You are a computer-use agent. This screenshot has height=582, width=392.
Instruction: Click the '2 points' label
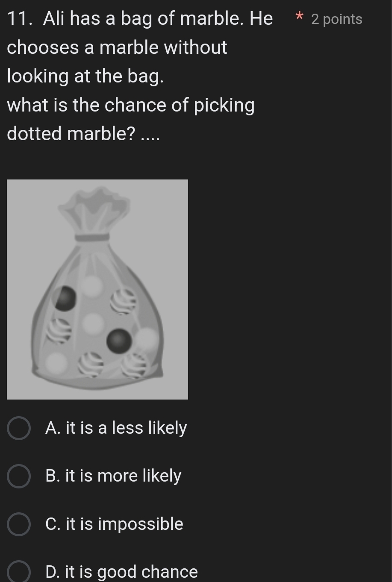[336, 19]
